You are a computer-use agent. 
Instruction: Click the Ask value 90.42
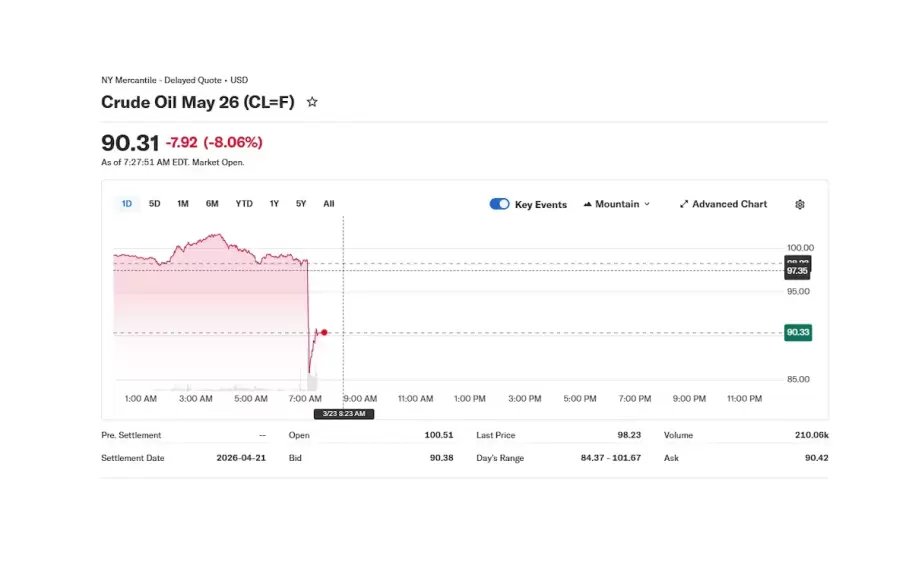[817, 458]
